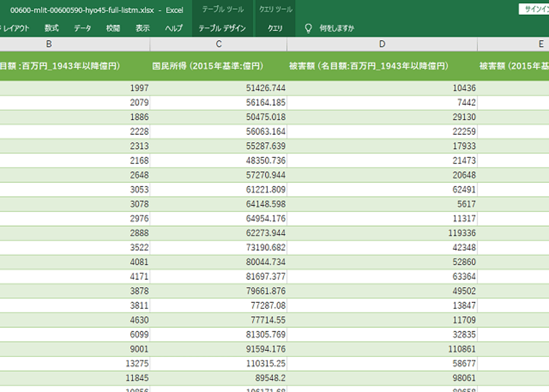Select cell with value 11317
549x392 pixels.
tap(382, 219)
